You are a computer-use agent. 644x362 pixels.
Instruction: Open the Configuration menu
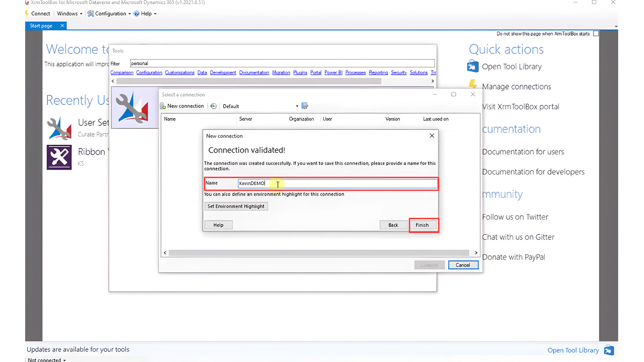click(109, 14)
